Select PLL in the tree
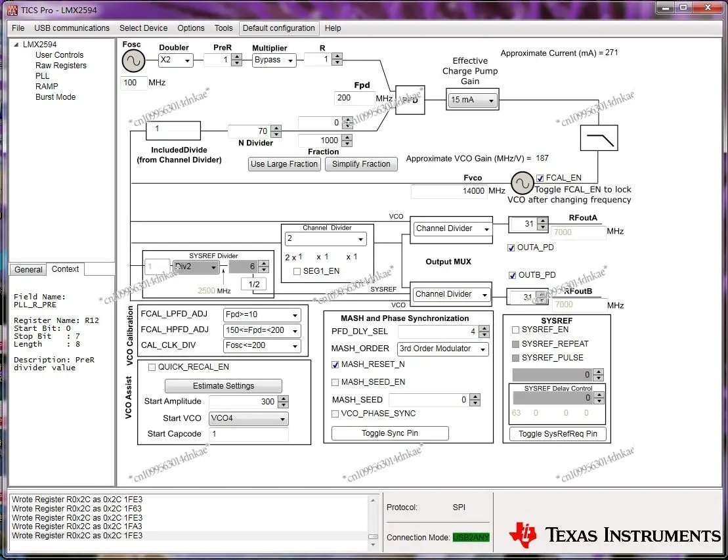 click(42, 76)
